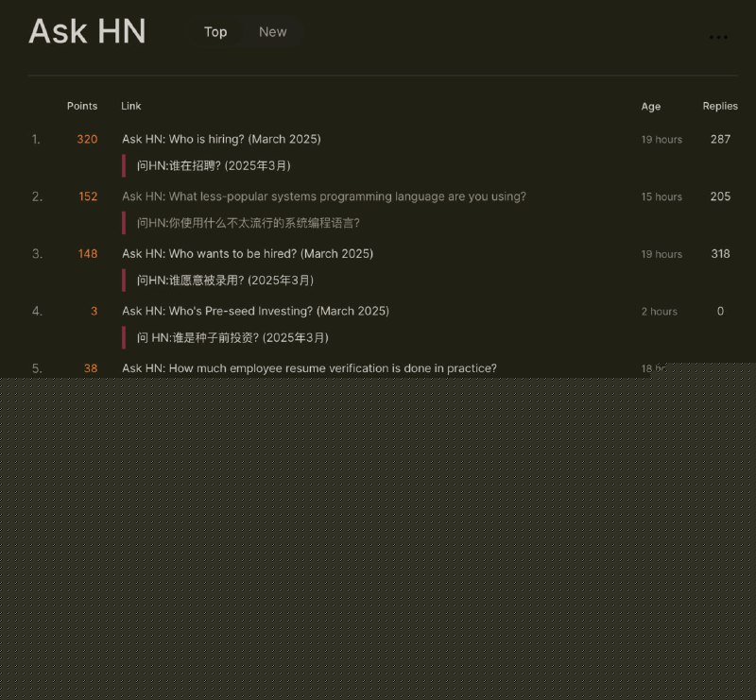Open the 205 replies count

point(720,196)
